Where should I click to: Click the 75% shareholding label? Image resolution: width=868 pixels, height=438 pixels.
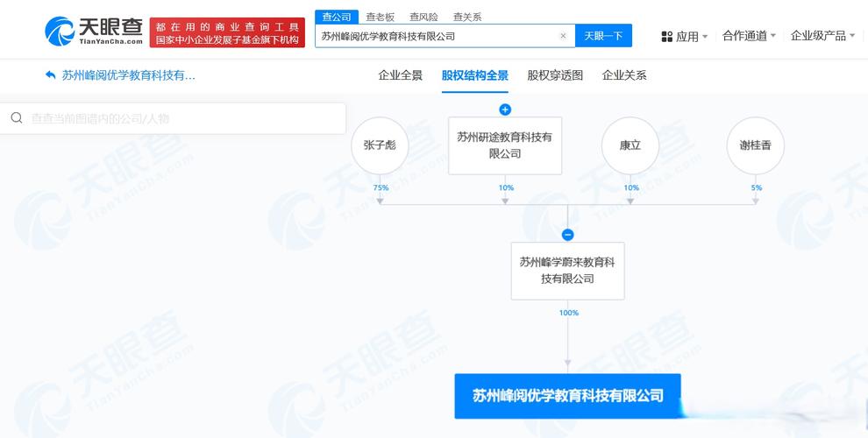click(x=381, y=187)
